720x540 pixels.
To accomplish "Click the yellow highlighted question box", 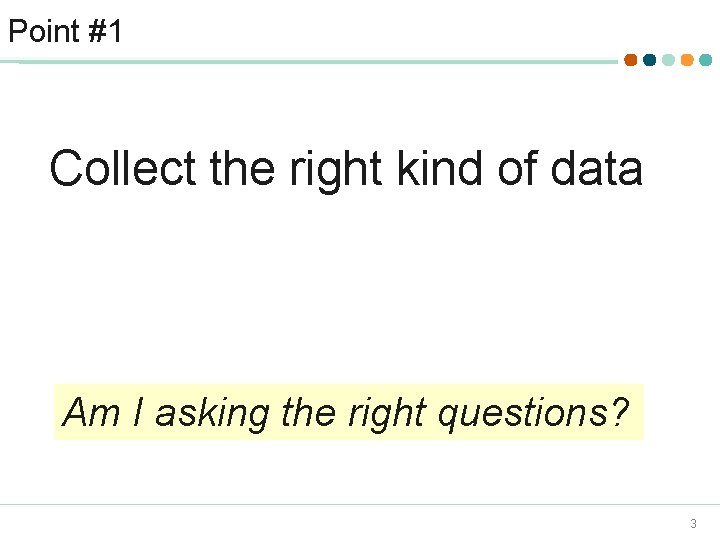I will pos(349,412).
